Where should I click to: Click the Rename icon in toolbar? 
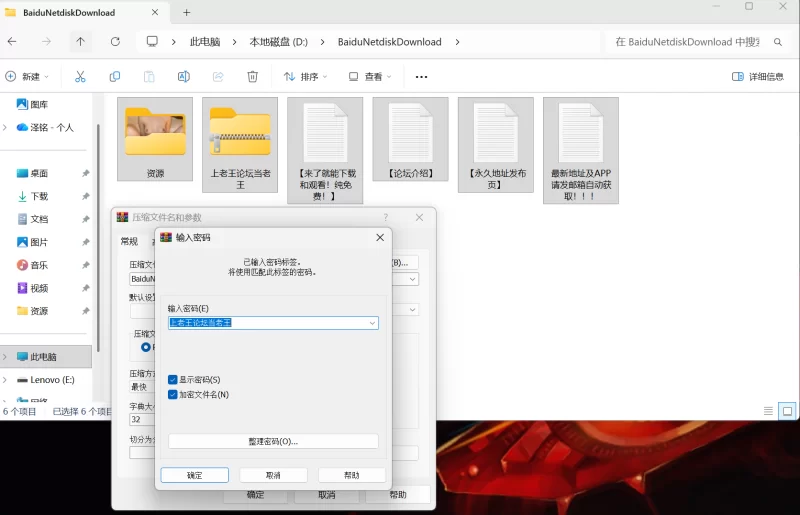[x=184, y=76]
